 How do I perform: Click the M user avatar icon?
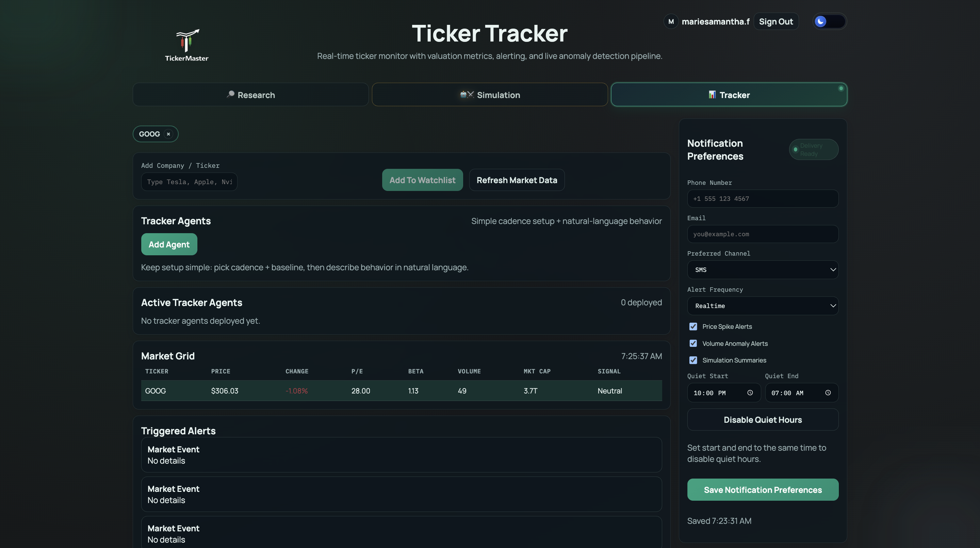(671, 22)
